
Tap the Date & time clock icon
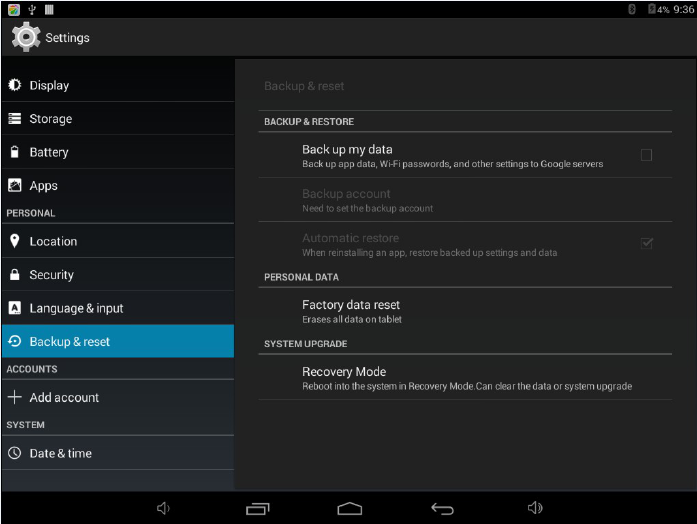15,453
